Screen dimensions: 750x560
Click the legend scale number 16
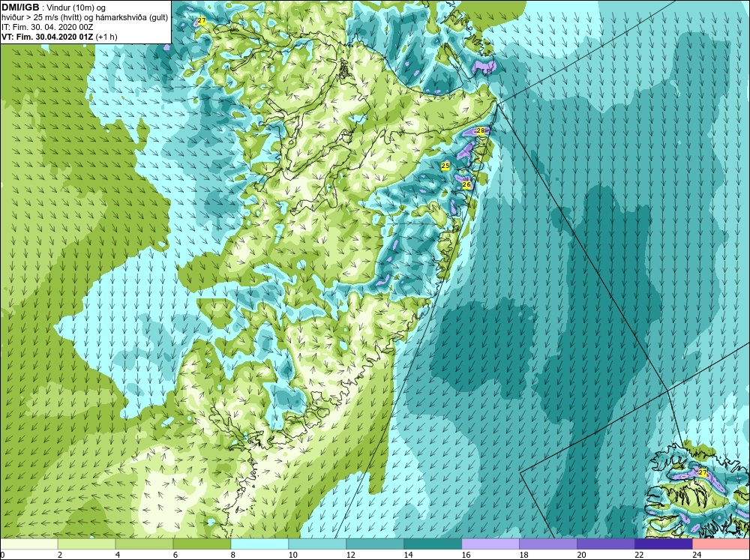coord(466,555)
